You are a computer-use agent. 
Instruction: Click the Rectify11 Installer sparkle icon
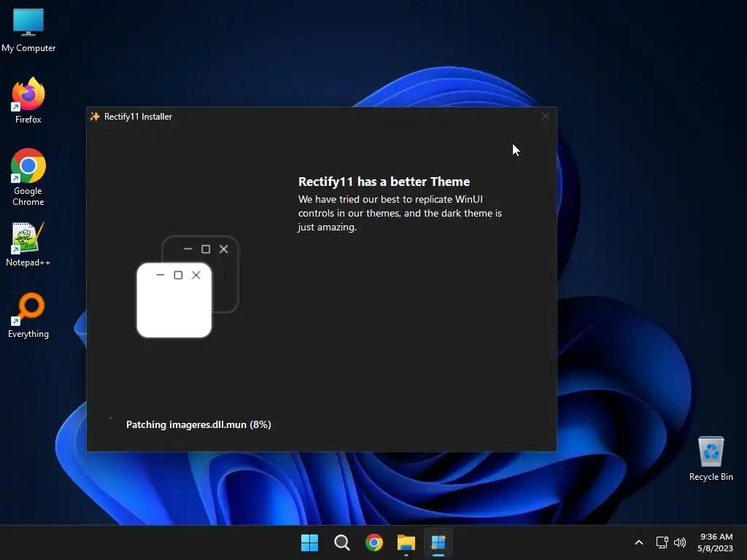point(95,117)
